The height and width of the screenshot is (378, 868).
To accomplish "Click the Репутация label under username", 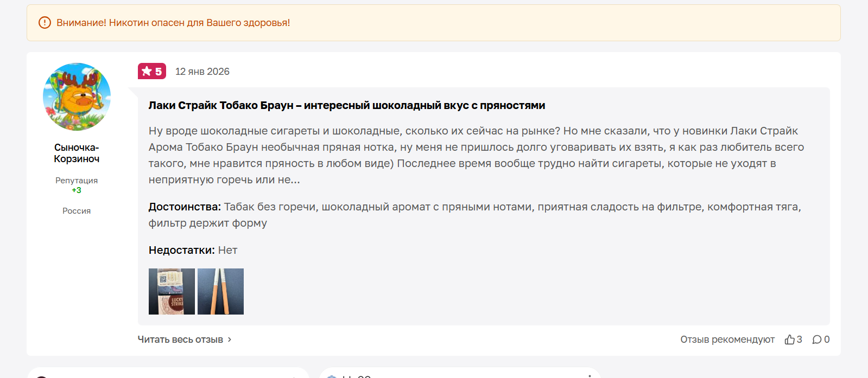I will [77, 181].
